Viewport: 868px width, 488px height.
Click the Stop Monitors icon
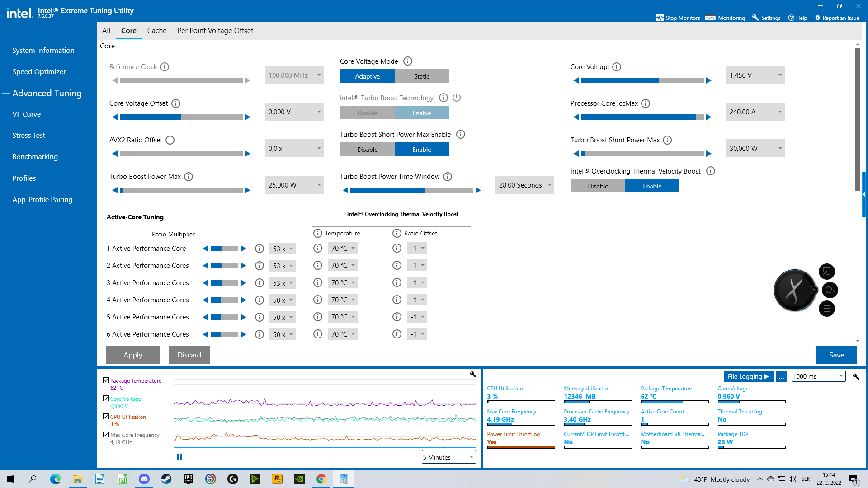point(660,18)
